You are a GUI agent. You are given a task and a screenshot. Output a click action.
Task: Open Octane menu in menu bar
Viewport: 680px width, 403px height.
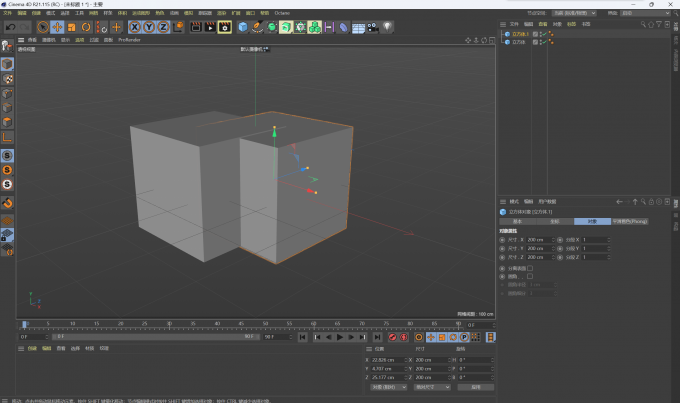pos(282,13)
